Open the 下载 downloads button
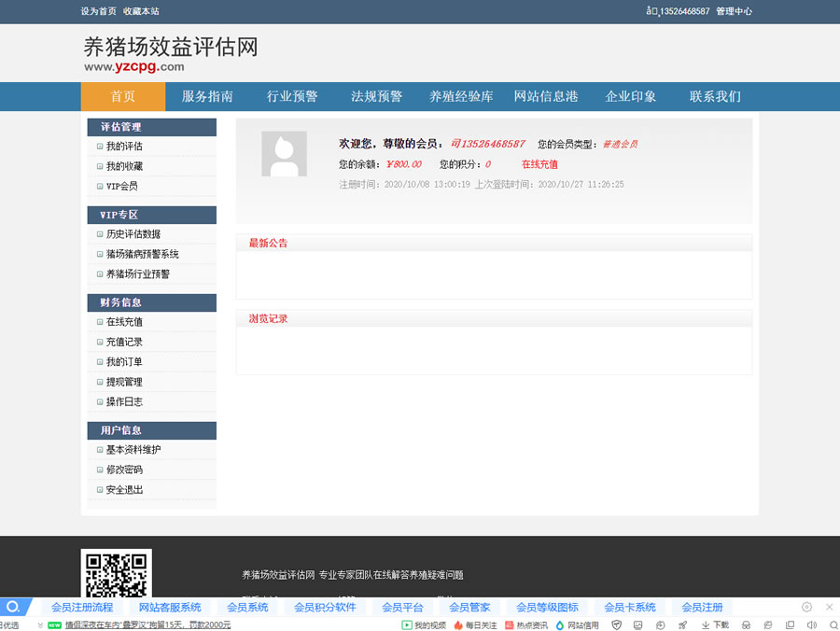840x631 pixels. [x=715, y=625]
